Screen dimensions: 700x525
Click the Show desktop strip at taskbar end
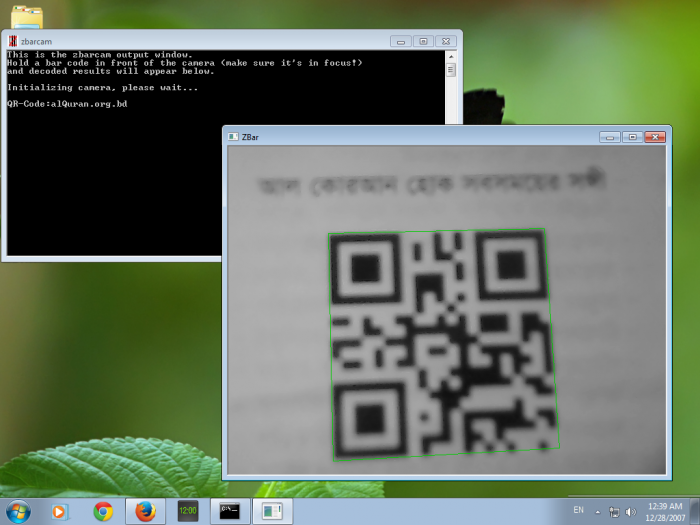(x=696, y=511)
